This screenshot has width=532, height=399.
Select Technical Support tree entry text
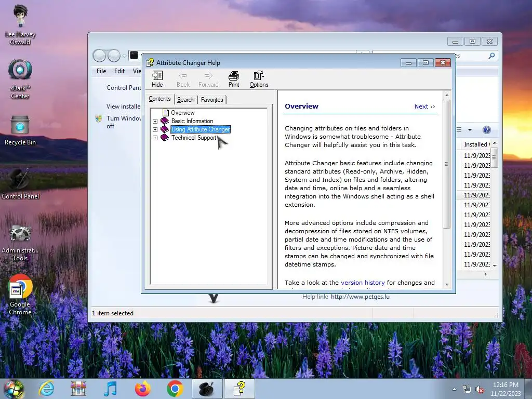193,138
